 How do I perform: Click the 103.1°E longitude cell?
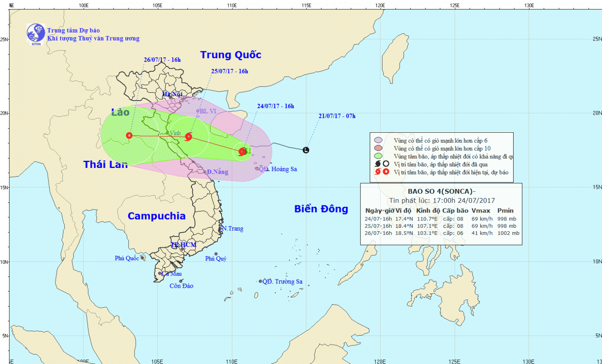[427, 233]
